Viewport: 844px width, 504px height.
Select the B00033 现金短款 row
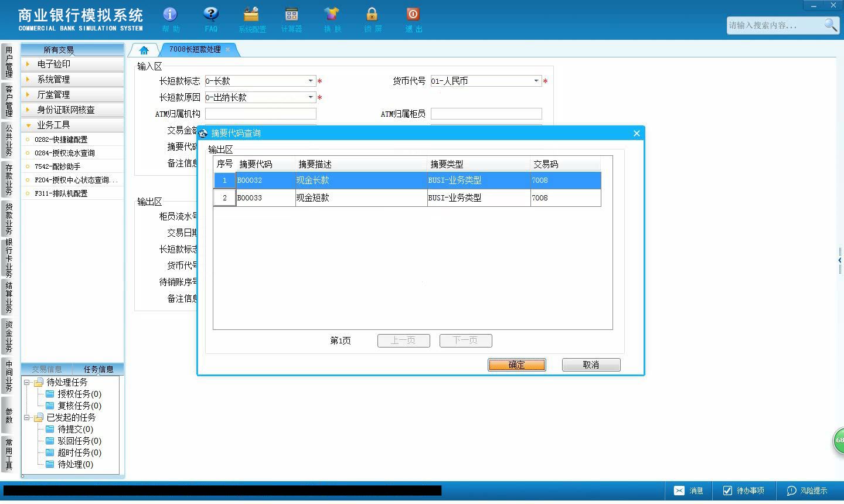pyautogui.click(x=407, y=198)
